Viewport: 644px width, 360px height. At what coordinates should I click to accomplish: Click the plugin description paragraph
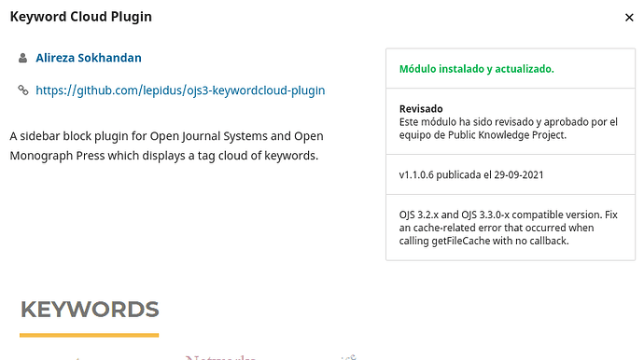pyautogui.click(x=166, y=145)
